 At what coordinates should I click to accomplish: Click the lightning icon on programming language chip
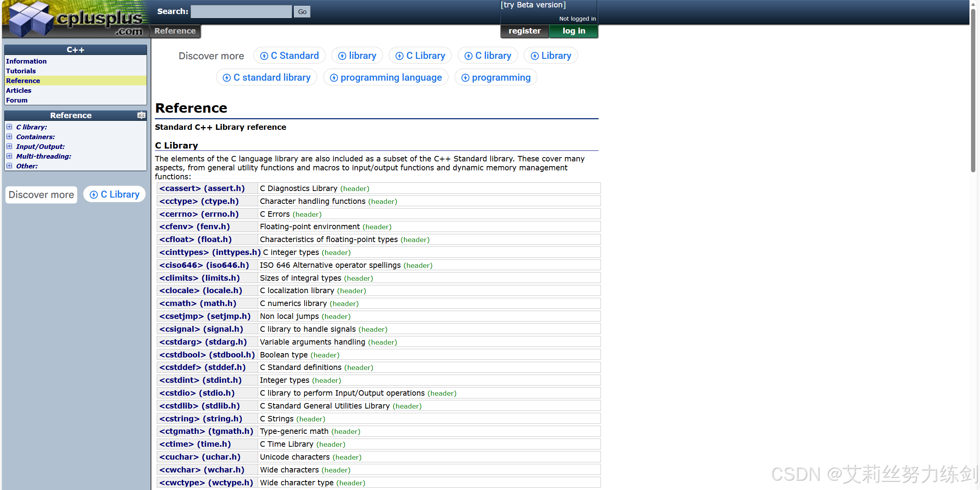[334, 78]
